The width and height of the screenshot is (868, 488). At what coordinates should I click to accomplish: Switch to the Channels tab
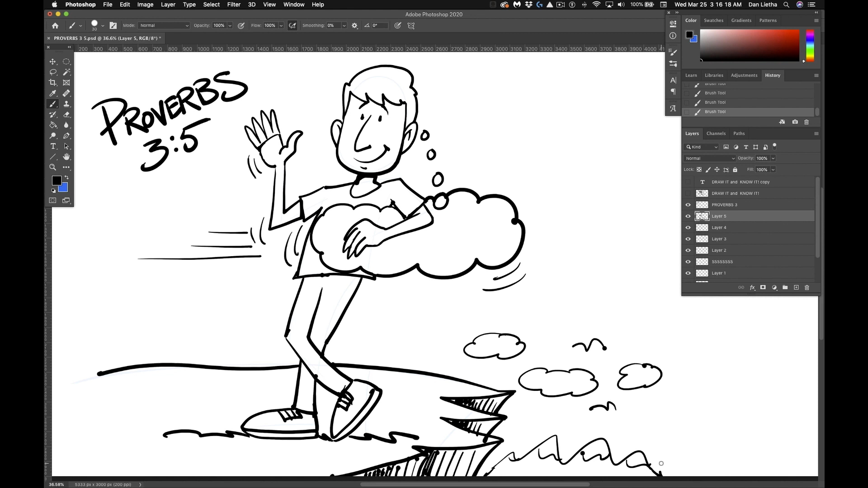(x=716, y=133)
